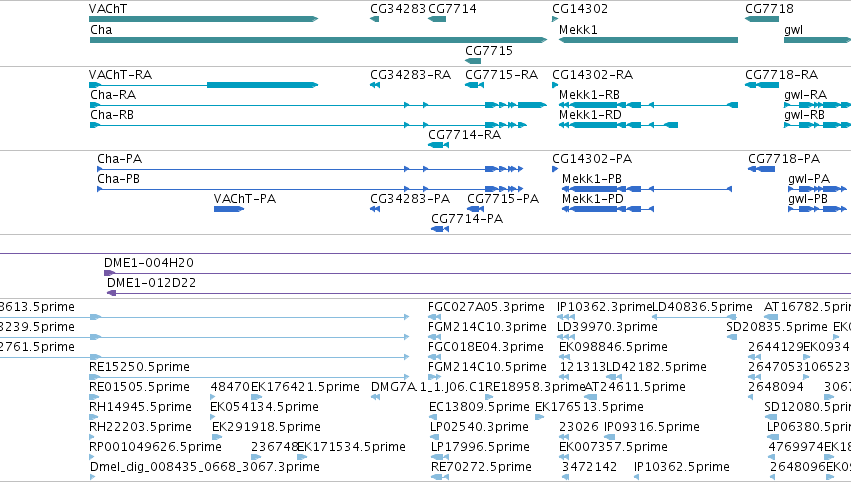
Task: Click the RE01505.5prime EST label
Action: 139,387
